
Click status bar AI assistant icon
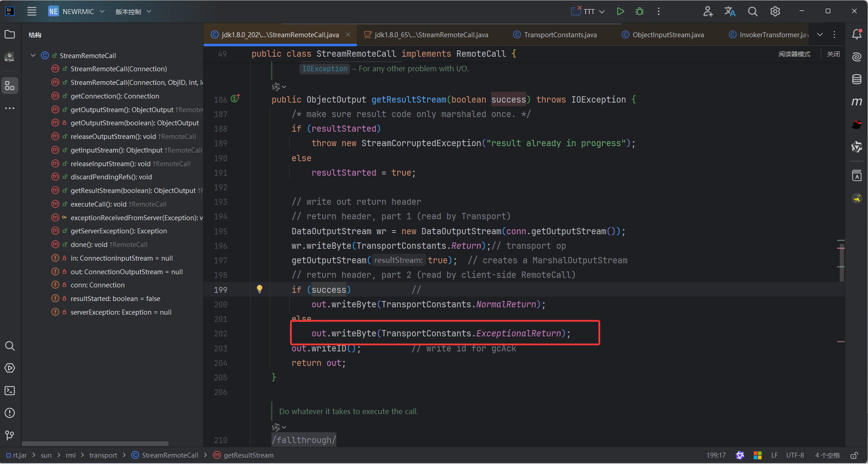pos(740,455)
